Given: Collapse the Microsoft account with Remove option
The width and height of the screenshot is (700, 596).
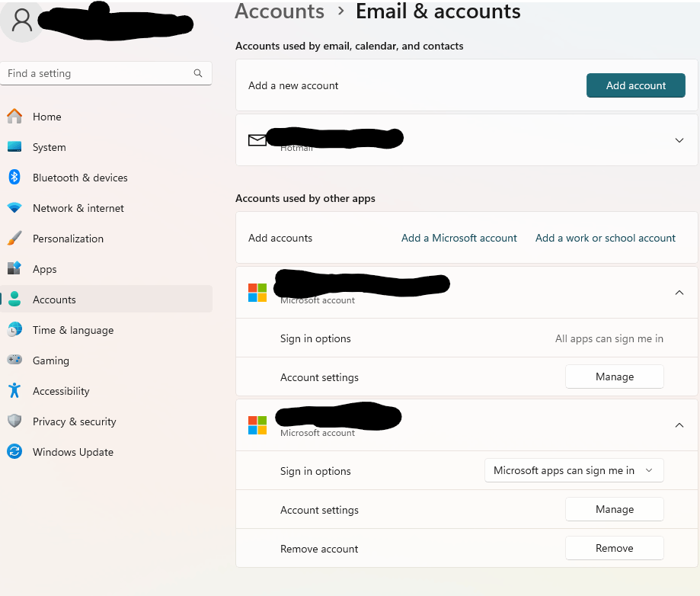Looking at the screenshot, I should (x=679, y=425).
